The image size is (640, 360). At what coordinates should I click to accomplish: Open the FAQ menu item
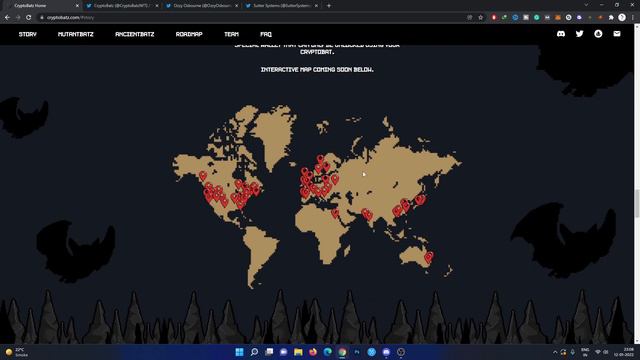pos(266,34)
